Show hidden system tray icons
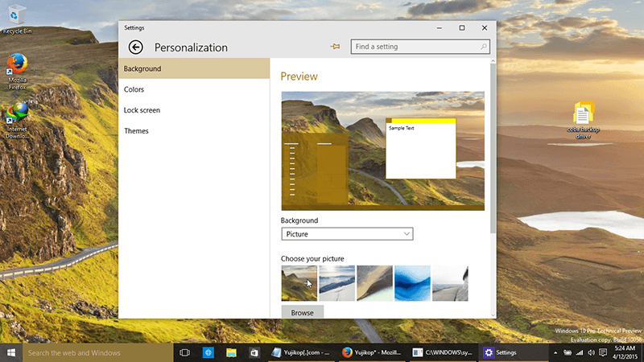Image resolution: width=644 pixels, height=362 pixels. [x=555, y=352]
